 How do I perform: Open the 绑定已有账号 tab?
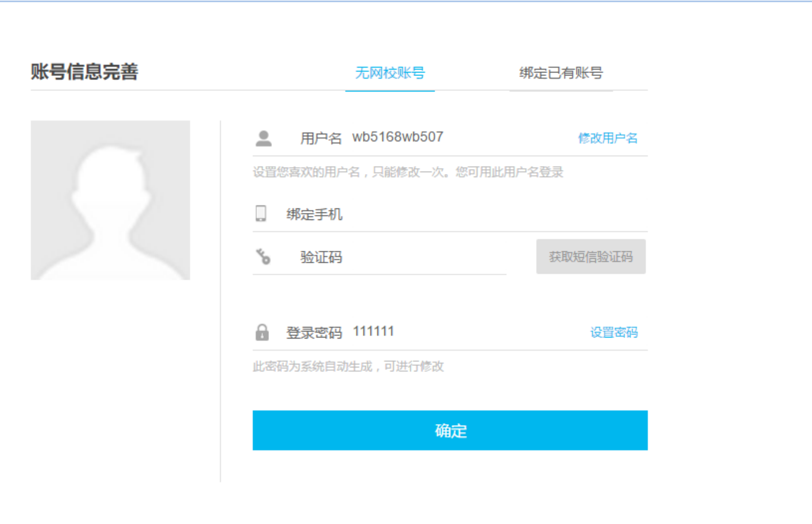click(x=561, y=73)
